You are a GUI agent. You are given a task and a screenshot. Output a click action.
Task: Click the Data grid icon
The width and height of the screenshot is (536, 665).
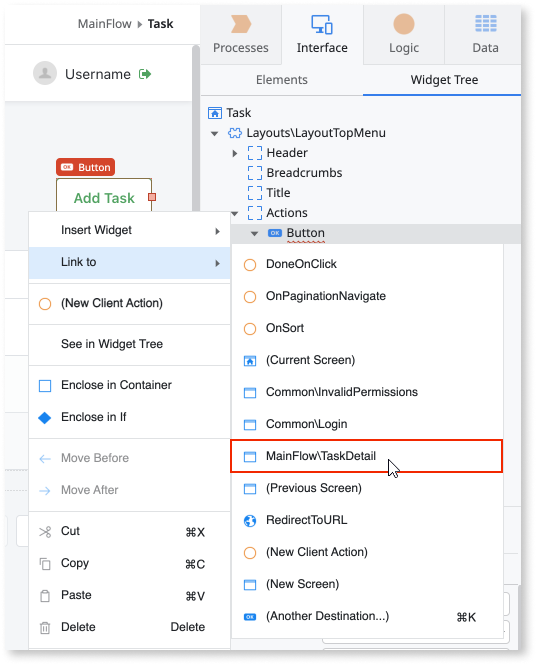pos(486,23)
